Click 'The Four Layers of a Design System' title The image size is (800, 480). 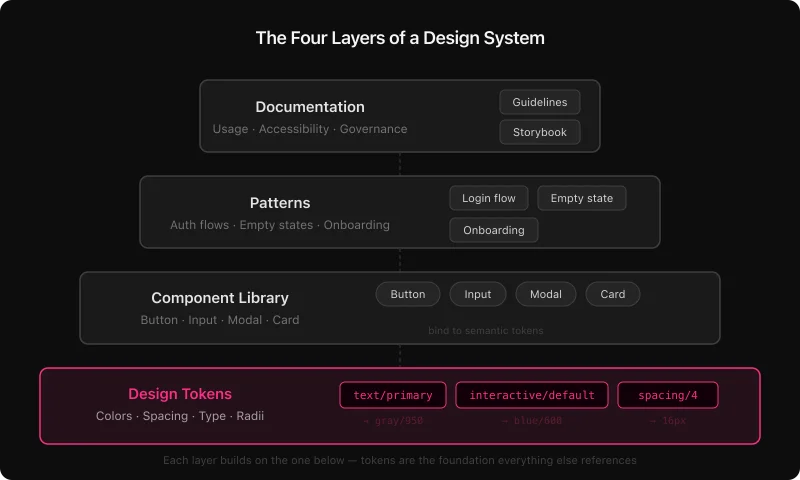[400, 38]
